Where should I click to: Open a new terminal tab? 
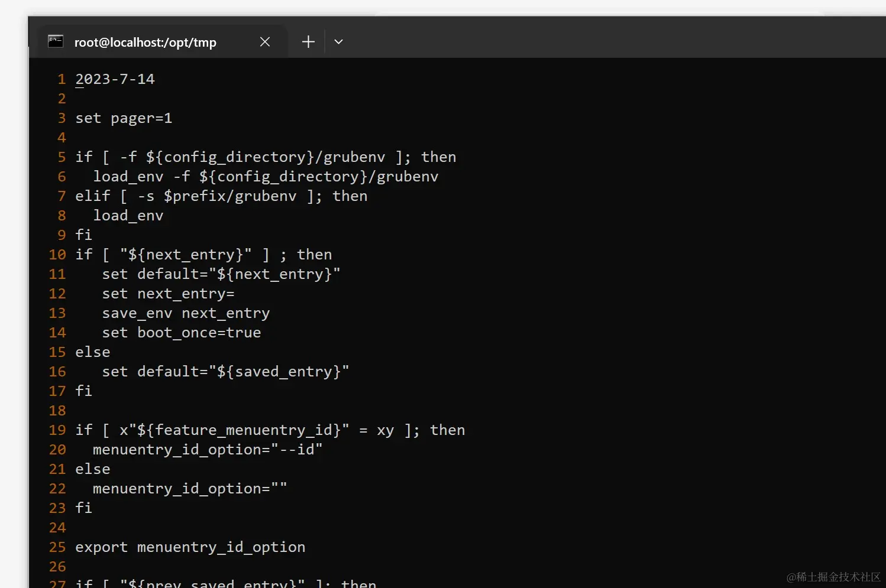tap(308, 42)
